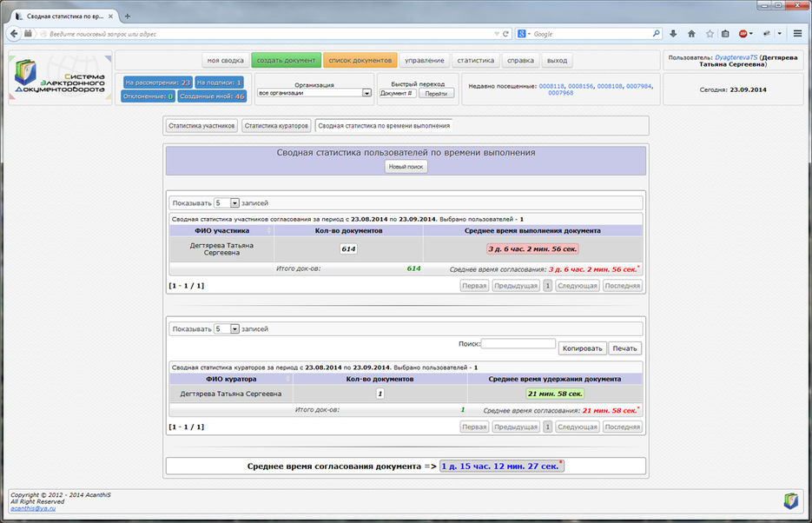This screenshot has height=523, width=812.
Task: Click выход to log out
Action: coord(558,61)
